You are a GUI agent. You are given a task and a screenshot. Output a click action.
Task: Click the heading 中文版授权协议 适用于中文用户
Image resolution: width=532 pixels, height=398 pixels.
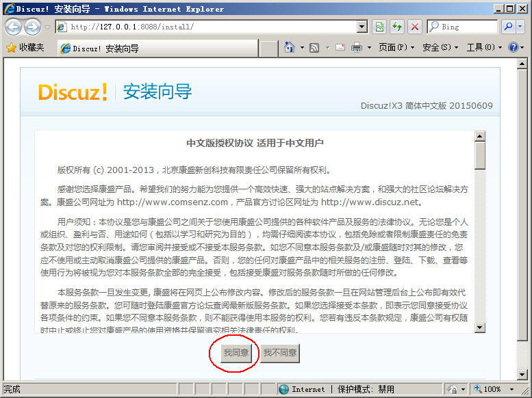point(255,143)
